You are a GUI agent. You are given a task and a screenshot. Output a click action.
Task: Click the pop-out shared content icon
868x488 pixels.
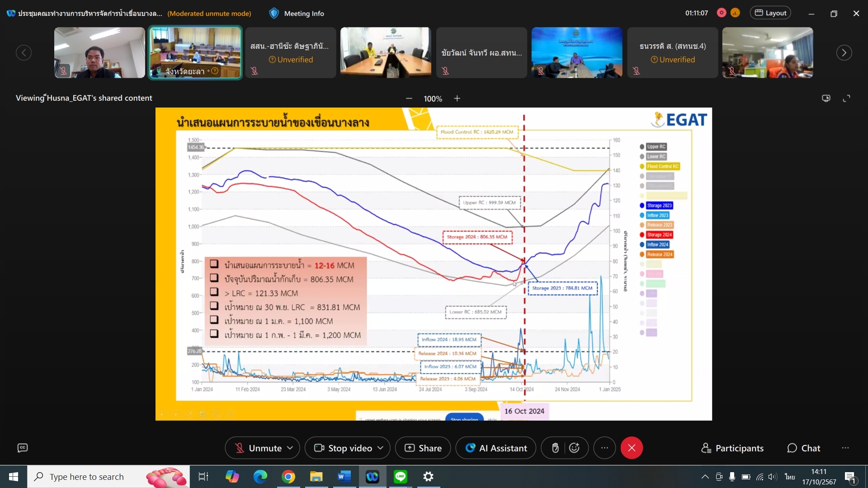point(826,99)
